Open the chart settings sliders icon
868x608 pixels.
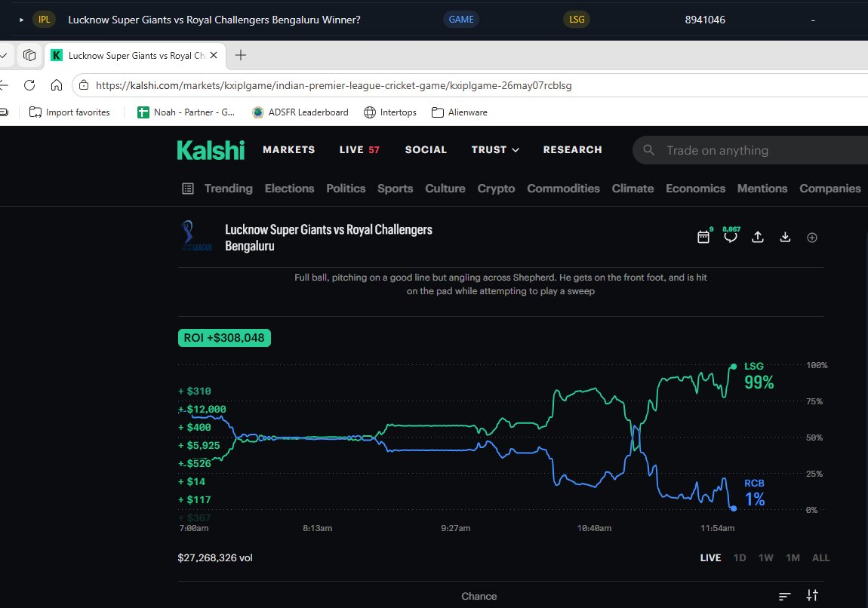coord(812,595)
